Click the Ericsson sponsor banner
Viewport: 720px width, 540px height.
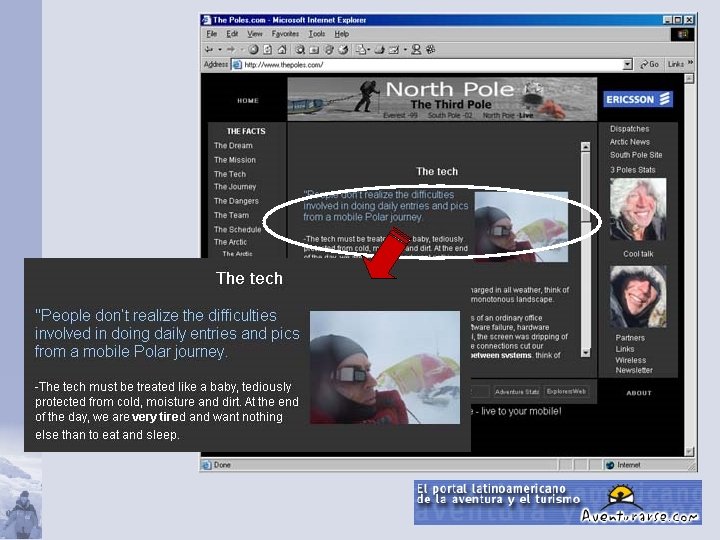tap(638, 99)
